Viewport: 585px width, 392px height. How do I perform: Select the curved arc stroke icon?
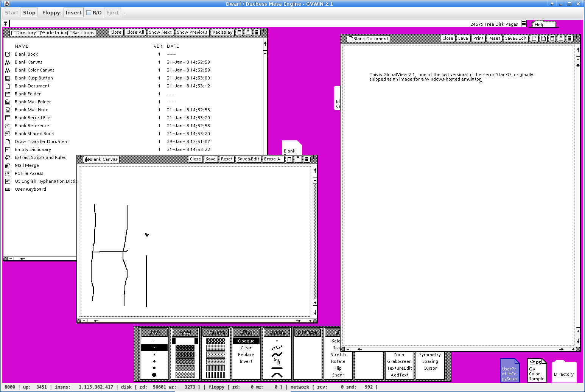click(x=277, y=375)
